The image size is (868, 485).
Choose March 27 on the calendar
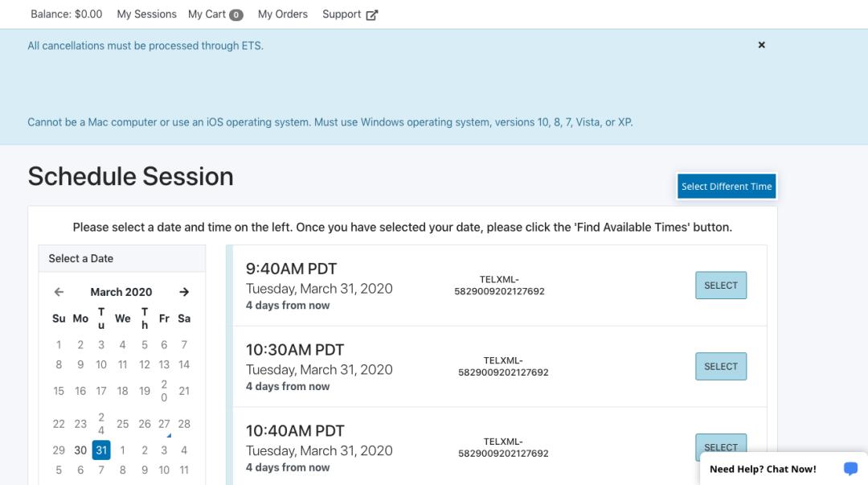point(164,424)
